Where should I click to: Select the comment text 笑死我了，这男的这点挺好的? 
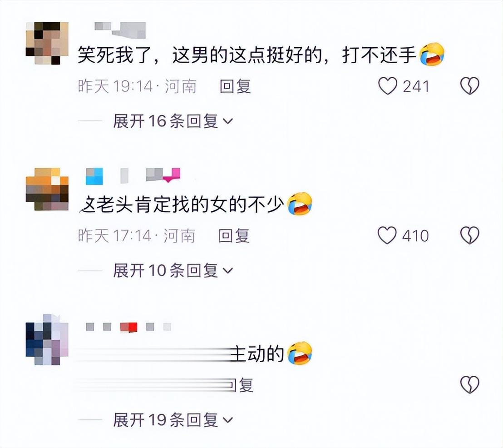(x=200, y=55)
